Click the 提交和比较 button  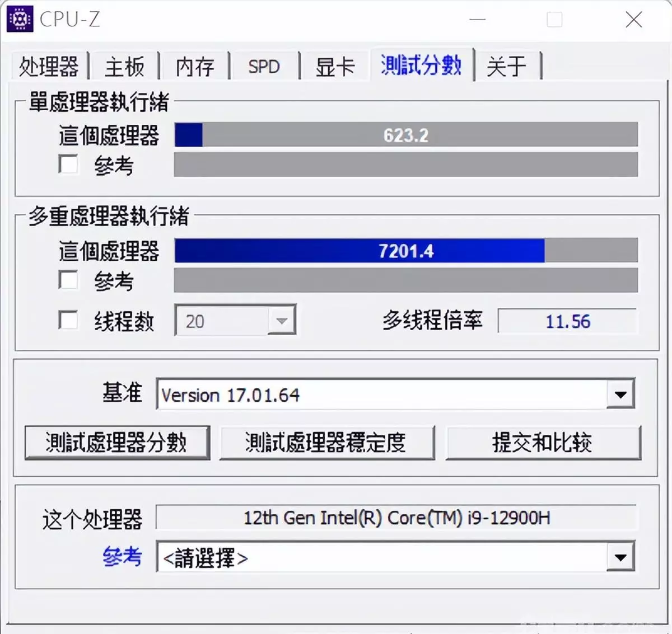(542, 443)
